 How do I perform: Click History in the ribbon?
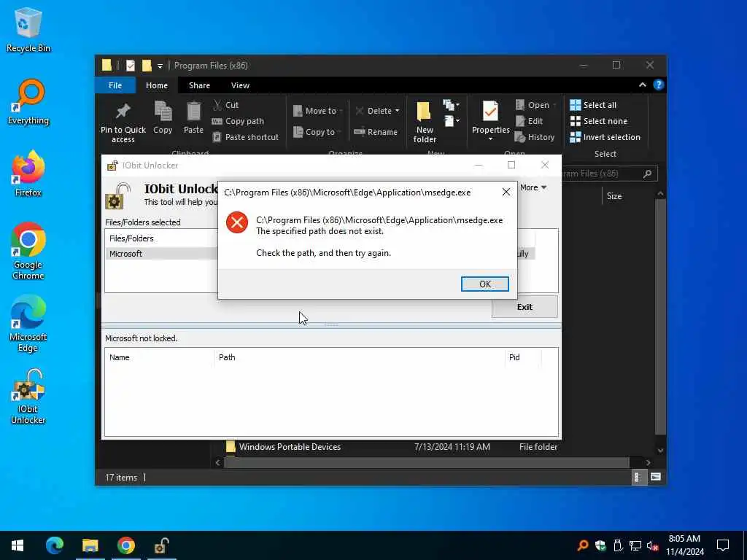tap(535, 137)
